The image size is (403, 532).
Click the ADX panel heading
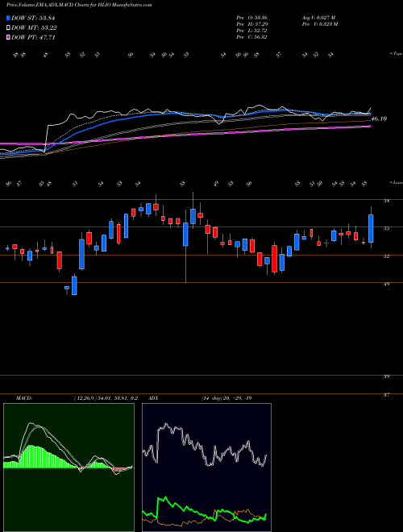(x=154, y=398)
